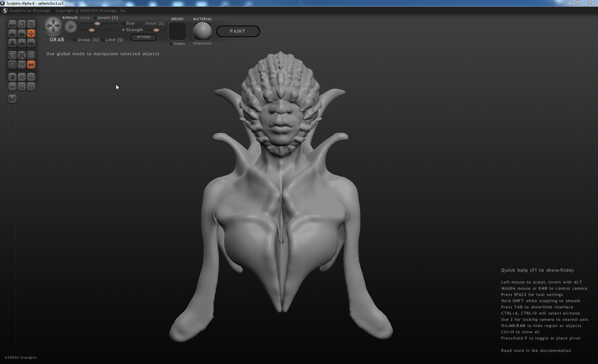Toggle the Symmetry double-arrow icon

(31, 65)
